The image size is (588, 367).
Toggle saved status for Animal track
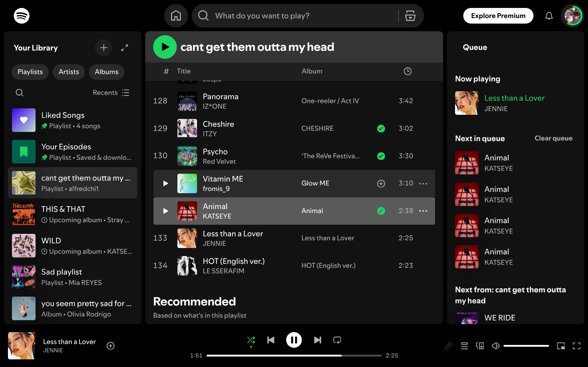click(381, 211)
